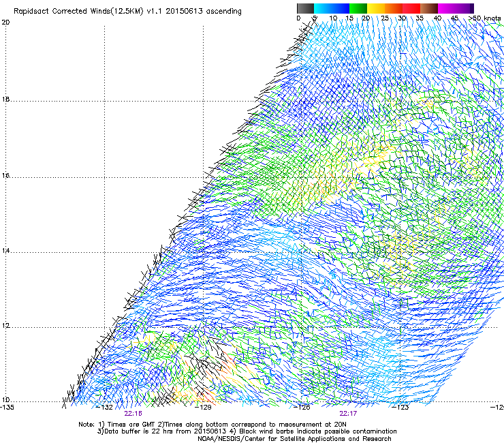Click the gray 0-5 knots legend swatch
This screenshot has width=504, height=443.
point(305,8)
